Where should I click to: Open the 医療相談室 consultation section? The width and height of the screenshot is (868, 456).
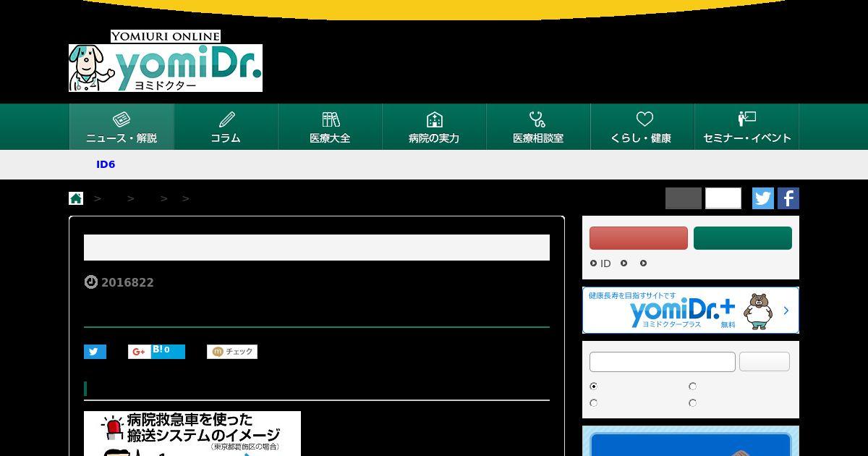(538, 127)
